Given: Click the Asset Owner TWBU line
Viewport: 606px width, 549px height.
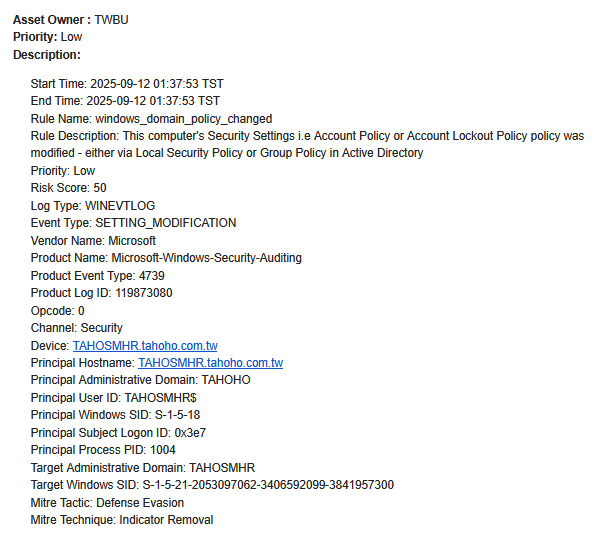Looking at the screenshot, I should pyautogui.click(x=70, y=19).
